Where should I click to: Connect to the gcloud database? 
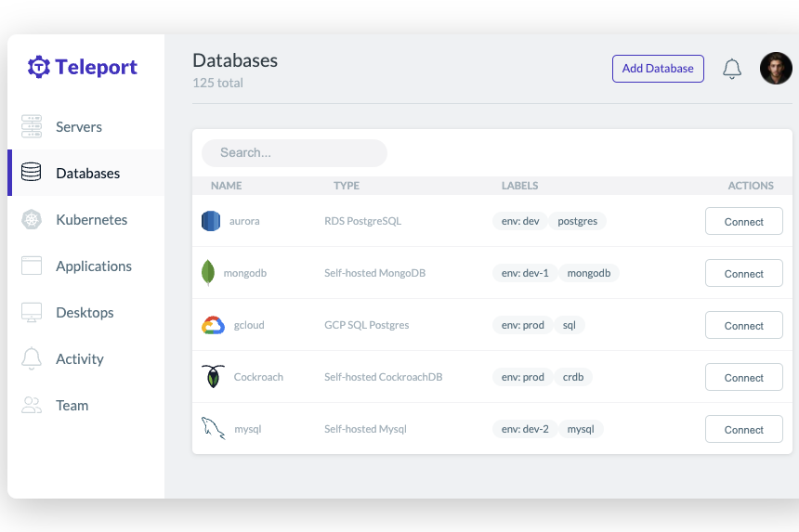tap(744, 325)
